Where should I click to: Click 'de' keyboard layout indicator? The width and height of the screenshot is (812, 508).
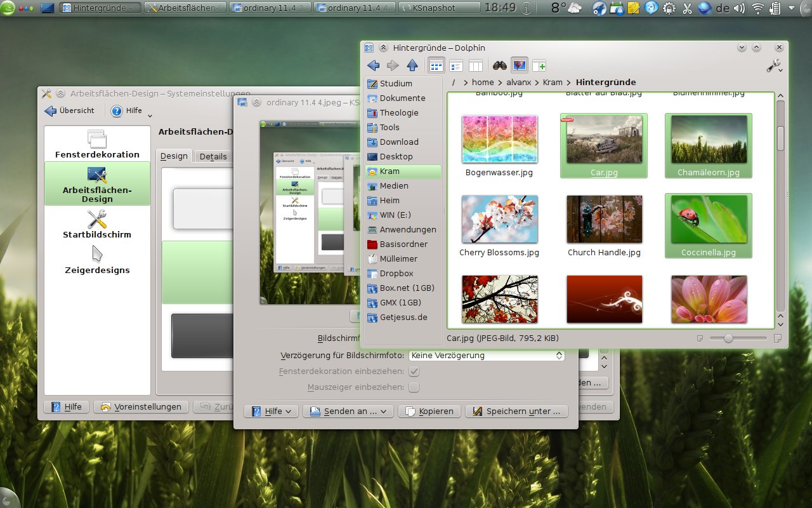[x=722, y=8]
